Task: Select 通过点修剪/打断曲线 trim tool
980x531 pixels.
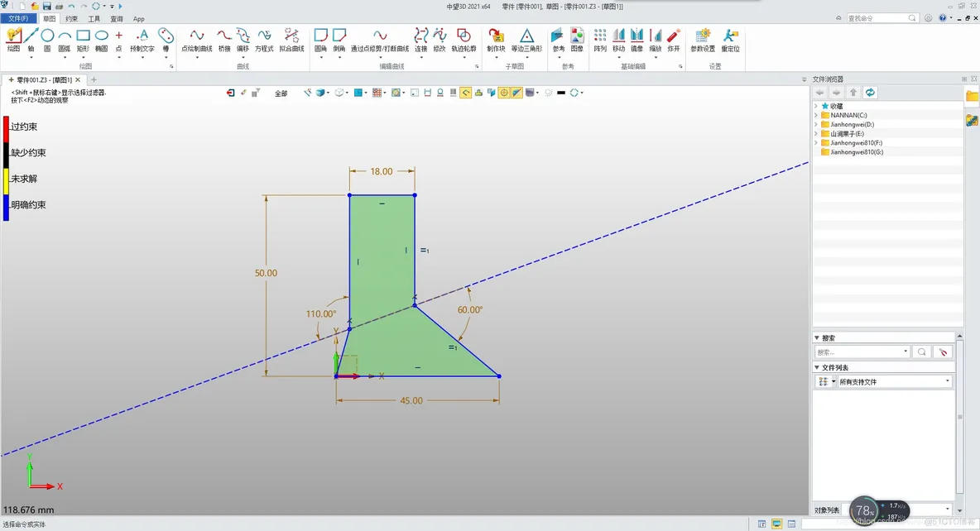Action: coord(379,40)
